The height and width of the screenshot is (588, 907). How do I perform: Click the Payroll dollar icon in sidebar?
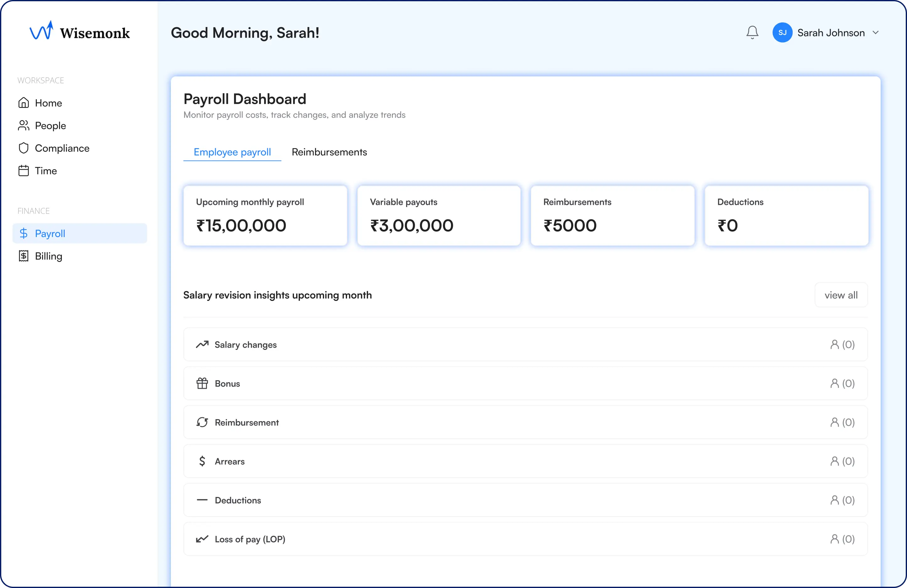[24, 233]
